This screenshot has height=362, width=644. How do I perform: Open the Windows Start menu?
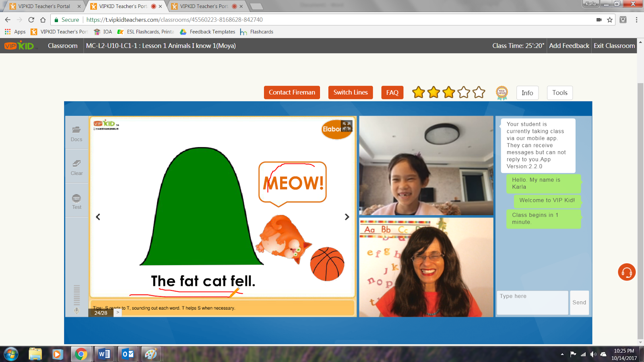(x=11, y=354)
